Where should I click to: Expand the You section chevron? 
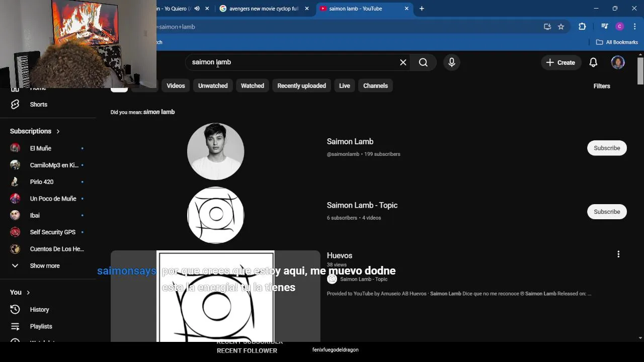coord(28,293)
